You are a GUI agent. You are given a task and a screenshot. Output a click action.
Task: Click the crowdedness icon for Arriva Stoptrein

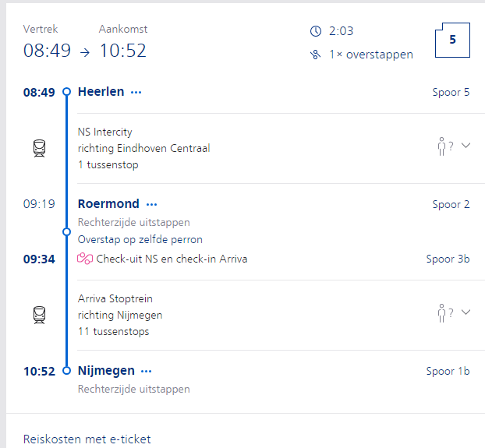pyautogui.click(x=443, y=313)
